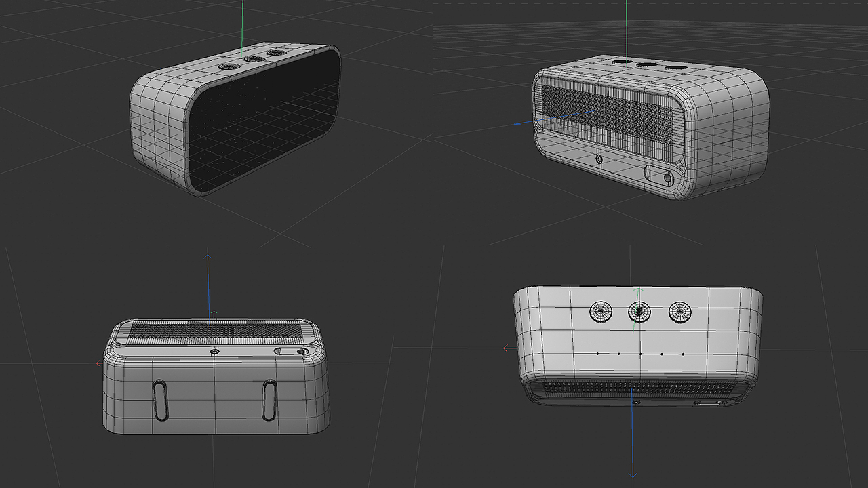This screenshot has width=868, height=488.
Task: Click the left rubber foot slot on underside
Action: [161, 400]
